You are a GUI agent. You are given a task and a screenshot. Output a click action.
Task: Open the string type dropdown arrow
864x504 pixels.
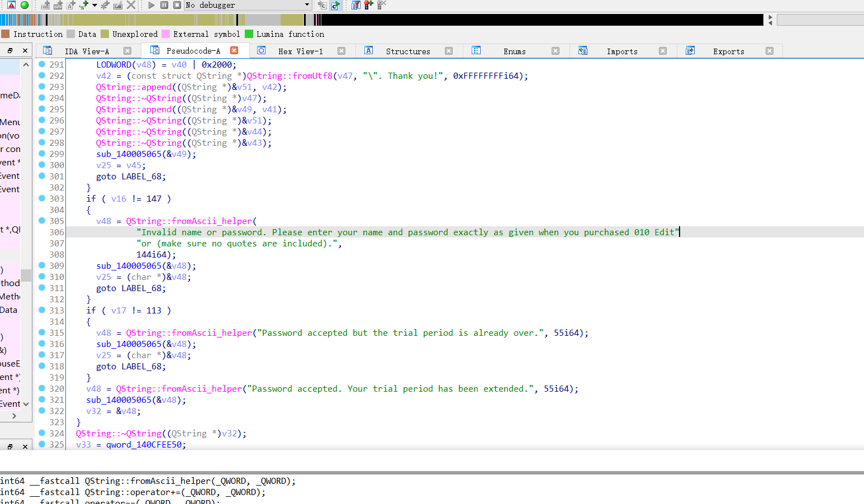(x=94, y=5)
